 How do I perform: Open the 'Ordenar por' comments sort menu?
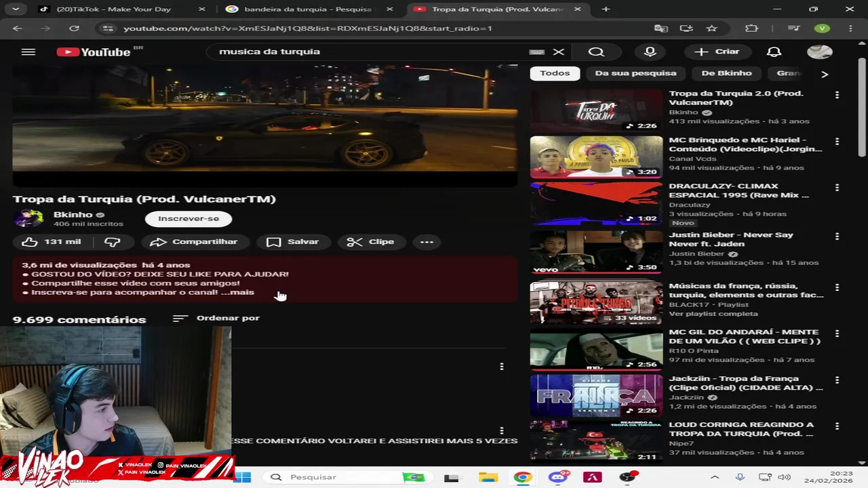[216, 318]
